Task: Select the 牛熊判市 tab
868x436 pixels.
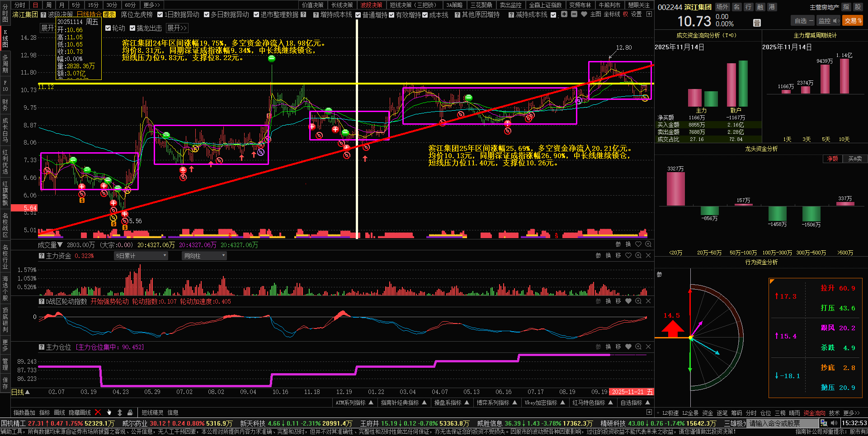Action: [x=609, y=5]
